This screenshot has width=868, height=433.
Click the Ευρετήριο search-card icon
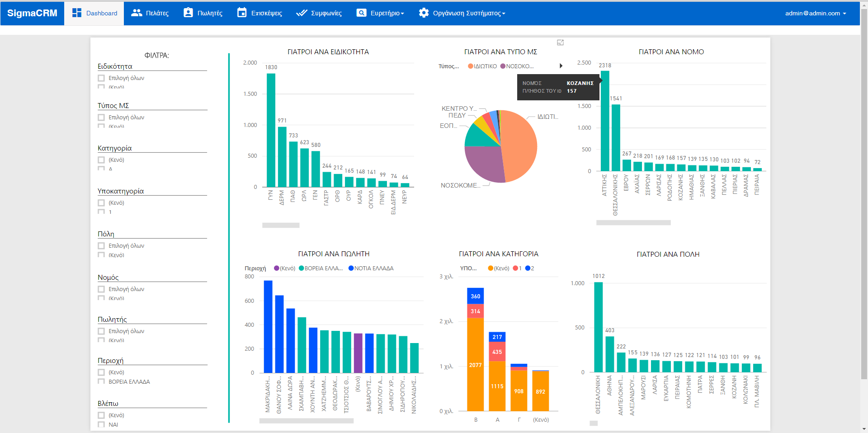coord(361,13)
